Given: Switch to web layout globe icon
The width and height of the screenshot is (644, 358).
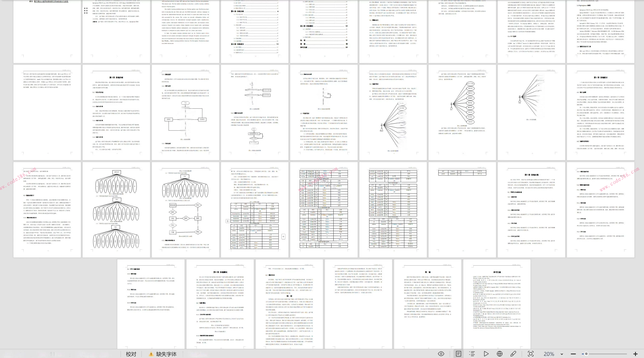Looking at the screenshot, I should point(499,354).
